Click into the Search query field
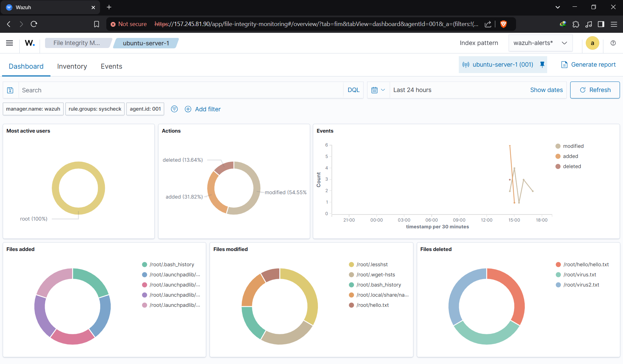 pos(181,90)
